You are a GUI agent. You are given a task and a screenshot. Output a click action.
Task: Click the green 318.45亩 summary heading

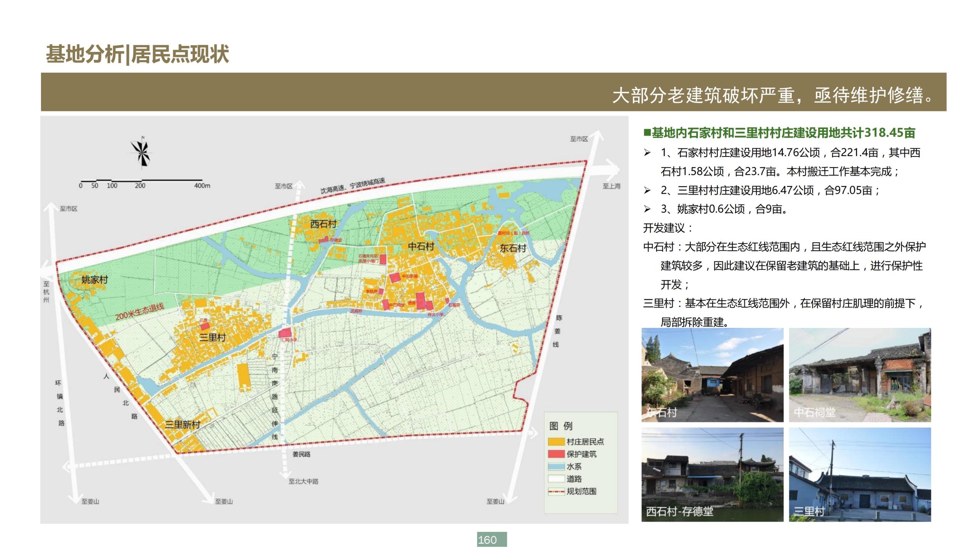click(779, 133)
